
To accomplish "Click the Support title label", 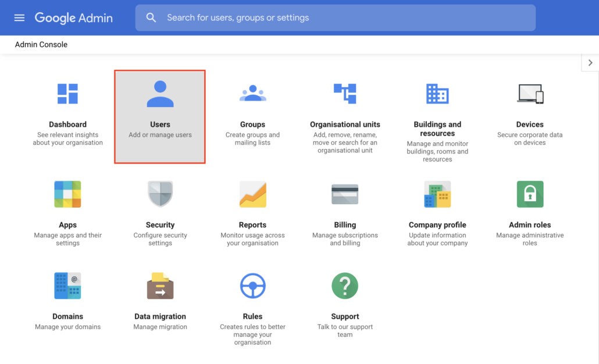I will [345, 317].
